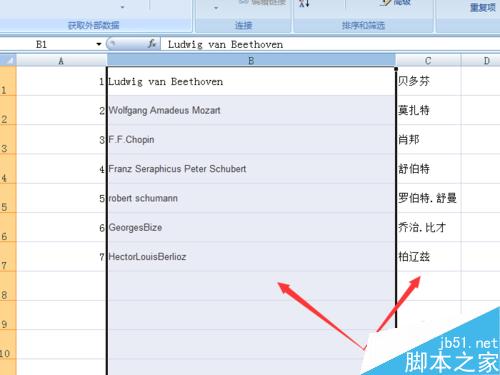Click cell containing GeorgesBize
The width and height of the screenshot is (500, 375).
(251, 227)
